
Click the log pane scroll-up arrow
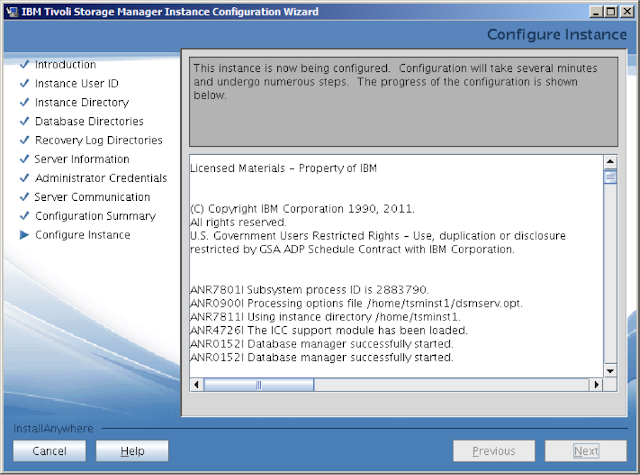[610, 161]
